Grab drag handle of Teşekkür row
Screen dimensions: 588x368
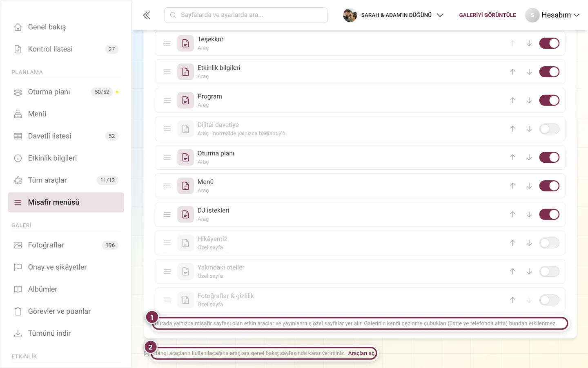point(167,43)
